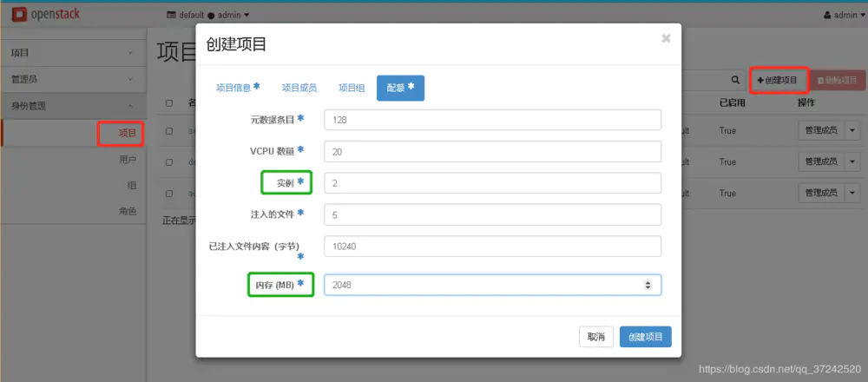
Task: Click the 内存 (MB) spinner arrows
Action: 648,285
